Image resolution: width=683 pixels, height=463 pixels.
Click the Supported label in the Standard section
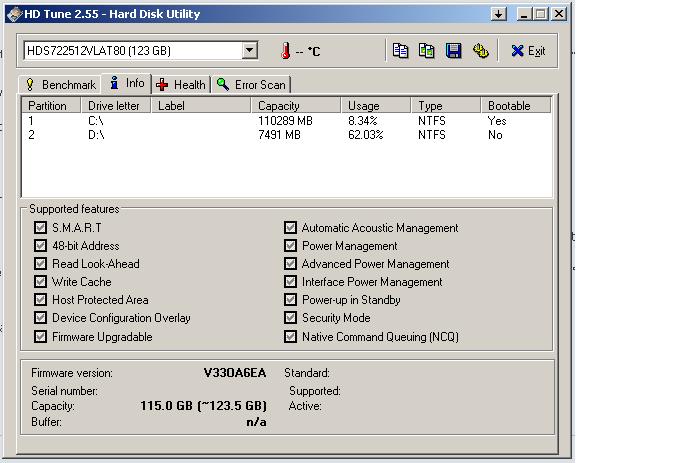(x=315, y=391)
